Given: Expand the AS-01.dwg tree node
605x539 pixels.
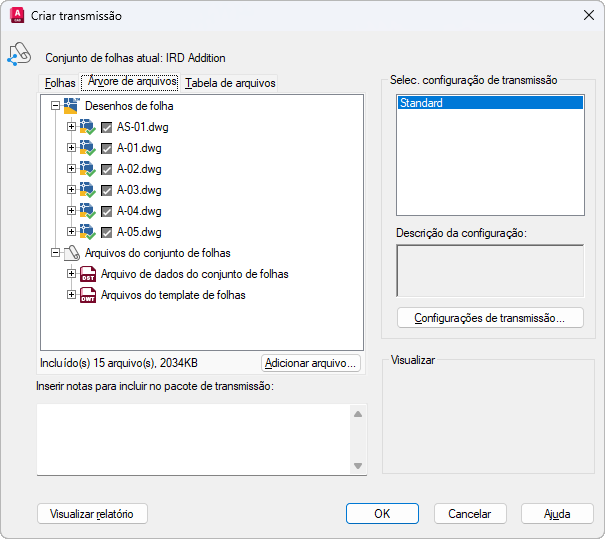Looking at the screenshot, I should 71,127.
